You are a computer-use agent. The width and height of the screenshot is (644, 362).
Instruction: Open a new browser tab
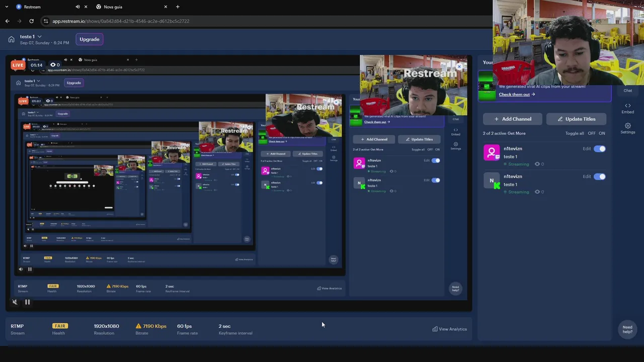(178, 7)
